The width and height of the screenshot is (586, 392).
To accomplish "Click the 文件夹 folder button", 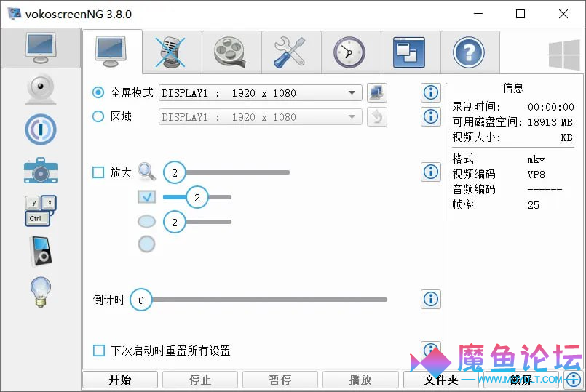I will coord(441,380).
